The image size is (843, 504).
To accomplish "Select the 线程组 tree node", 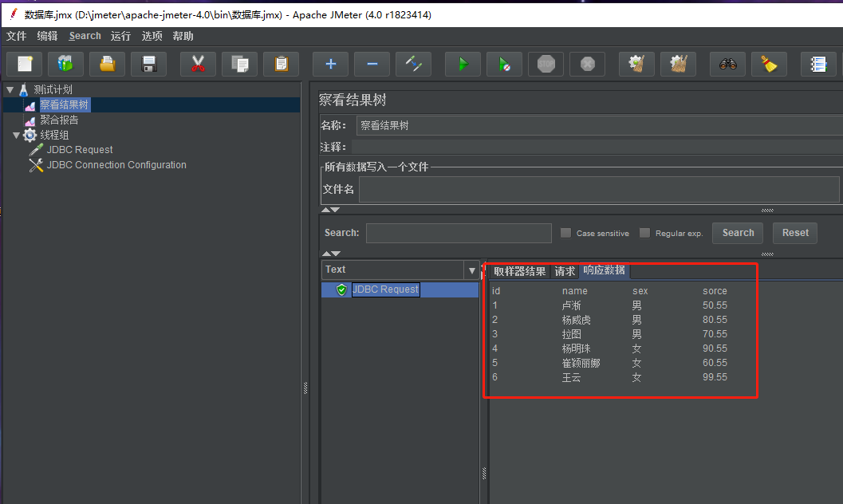I will pyautogui.click(x=54, y=135).
